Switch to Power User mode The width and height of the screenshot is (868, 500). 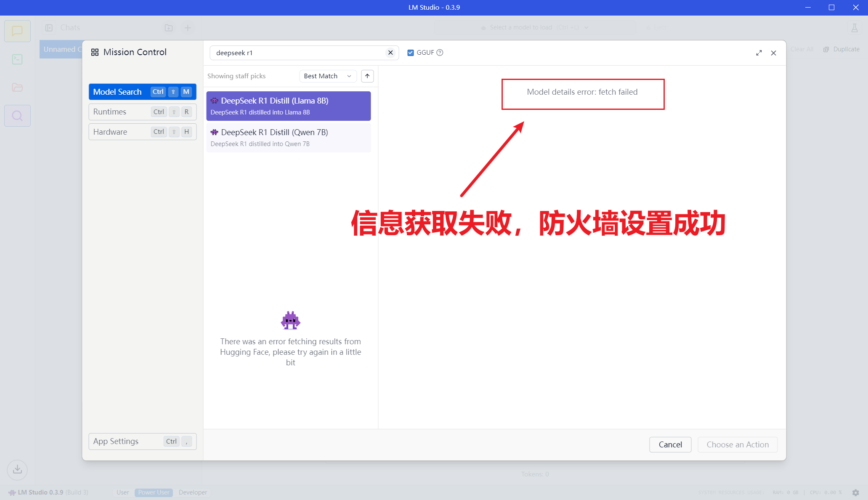point(154,492)
